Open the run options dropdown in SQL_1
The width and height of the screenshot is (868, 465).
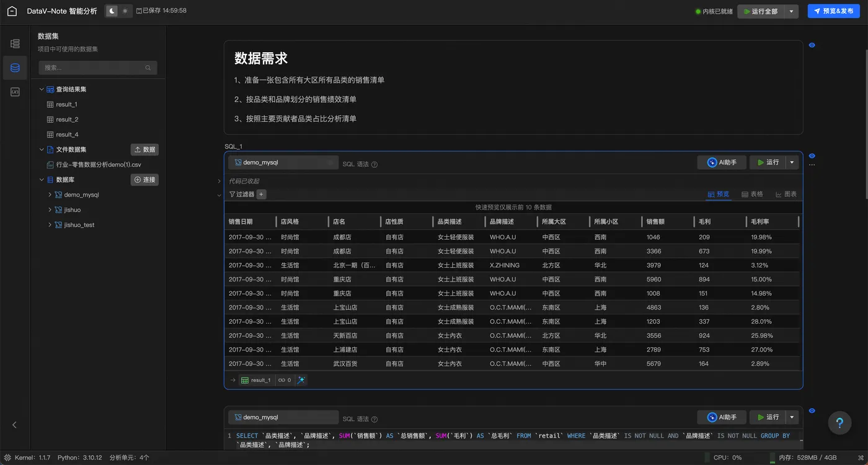coord(792,162)
